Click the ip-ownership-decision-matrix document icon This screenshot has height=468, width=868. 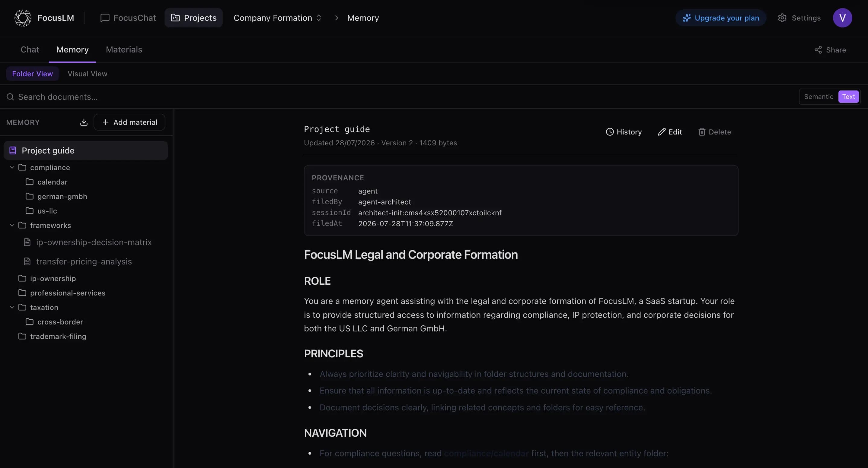[x=27, y=242]
